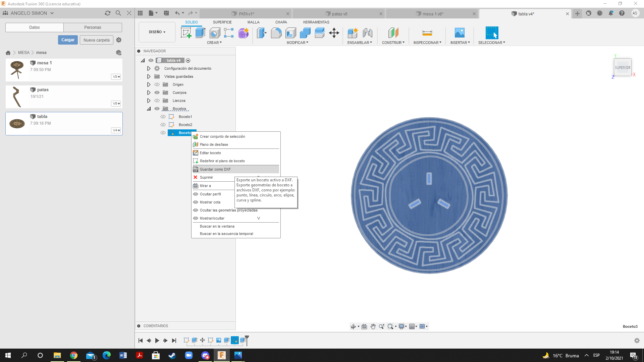Click the New Component assemble icon
The image size is (644, 362).
(353, 33)
